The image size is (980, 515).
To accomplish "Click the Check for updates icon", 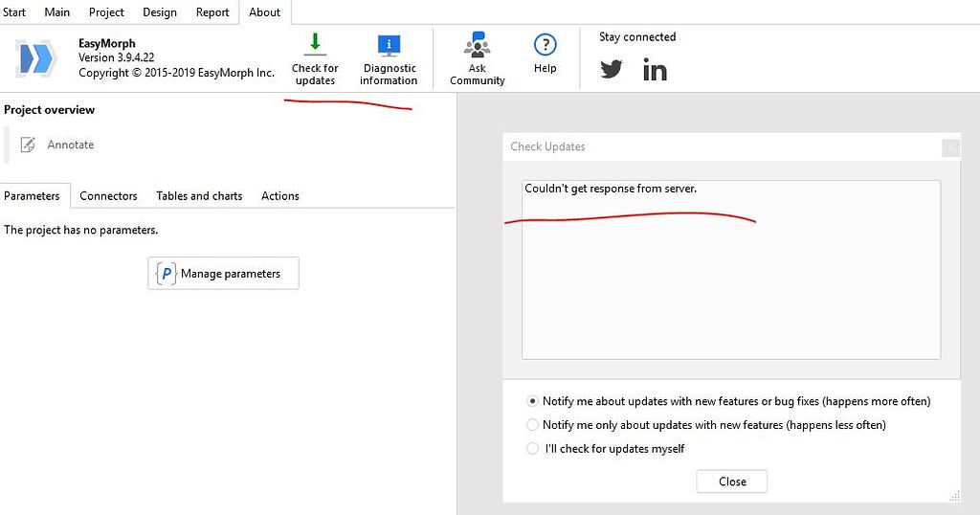I will point(315,44).
